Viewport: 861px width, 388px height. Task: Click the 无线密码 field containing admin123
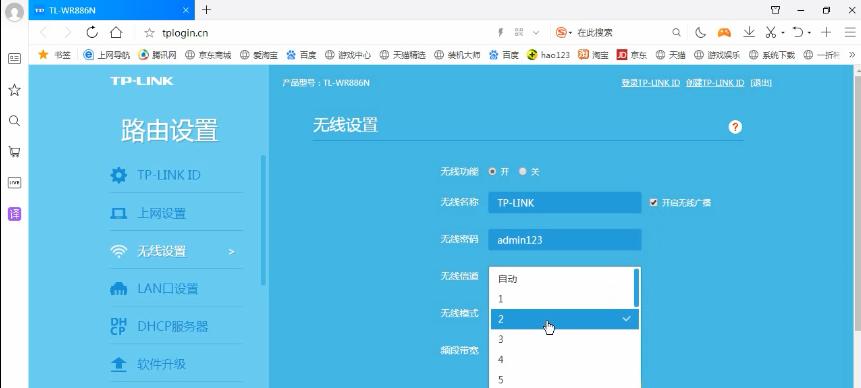tap(564, 240)
